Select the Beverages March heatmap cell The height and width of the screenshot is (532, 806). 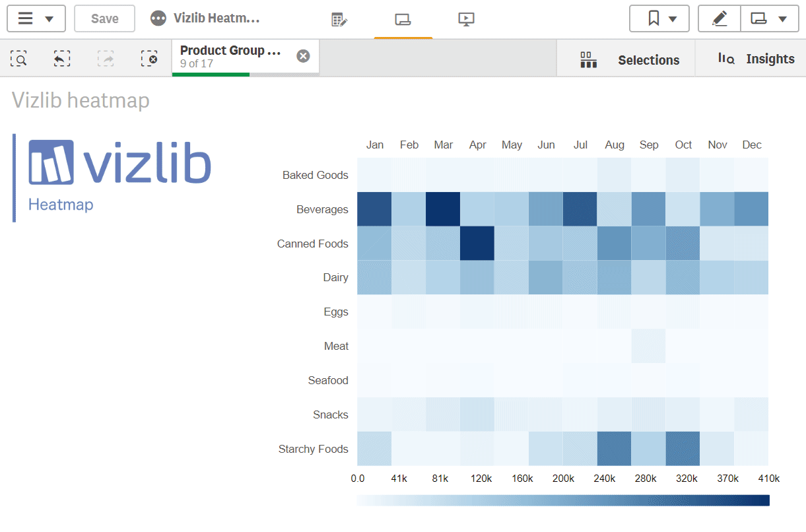point(443,209)
